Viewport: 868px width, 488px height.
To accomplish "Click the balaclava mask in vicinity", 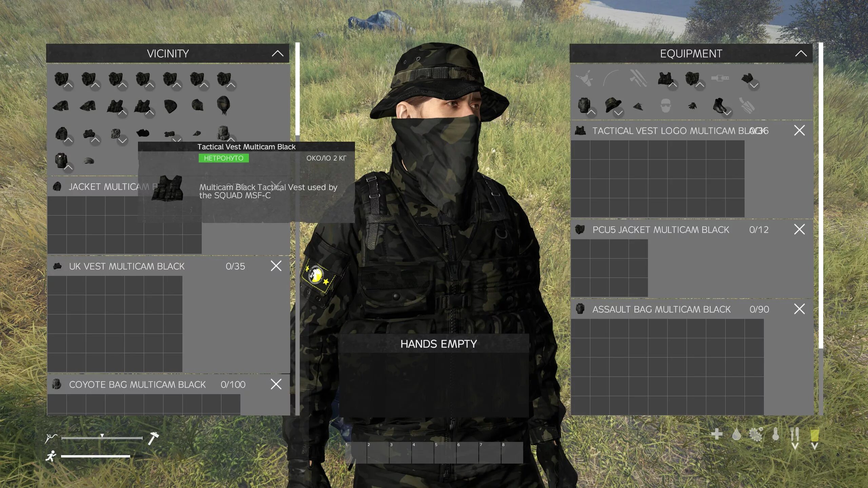I will pyautogui.click(x=223, y=105).
